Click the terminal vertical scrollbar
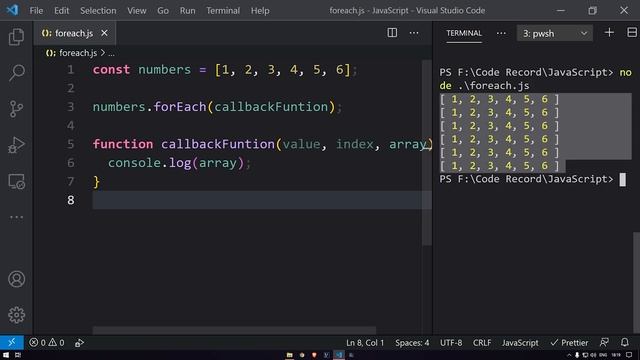This screenshot has width=640, height=360. coord(636,282)
